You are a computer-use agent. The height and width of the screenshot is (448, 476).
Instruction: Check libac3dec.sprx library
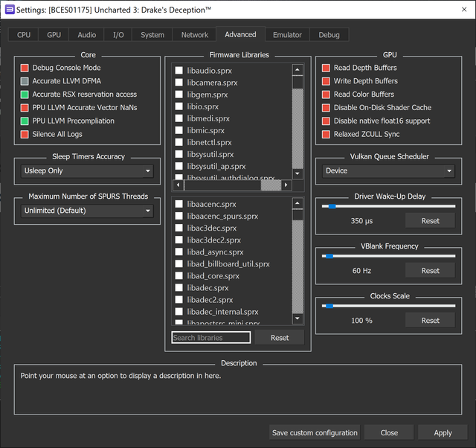click(x=178, y=228)
